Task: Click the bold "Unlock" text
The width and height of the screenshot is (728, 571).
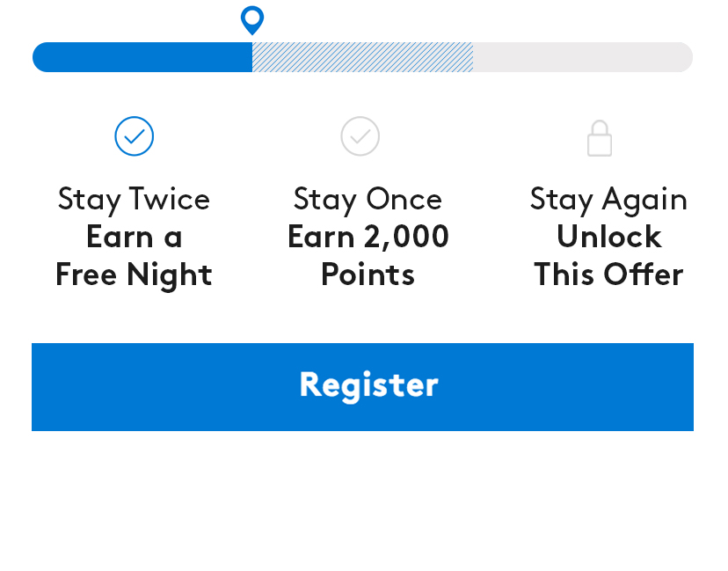Action: pos(608,238)
